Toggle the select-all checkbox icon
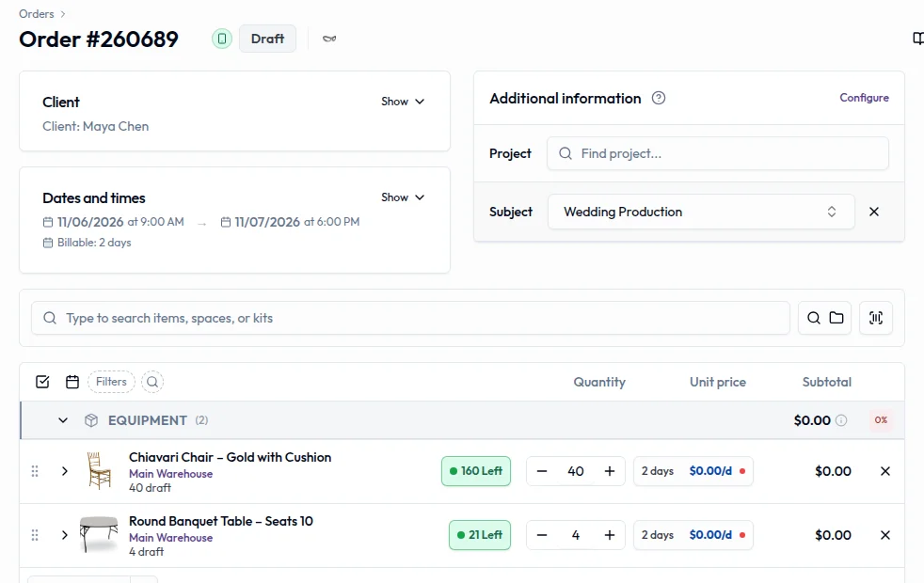The height and width of the screenshot is (583, 924). 42,382
